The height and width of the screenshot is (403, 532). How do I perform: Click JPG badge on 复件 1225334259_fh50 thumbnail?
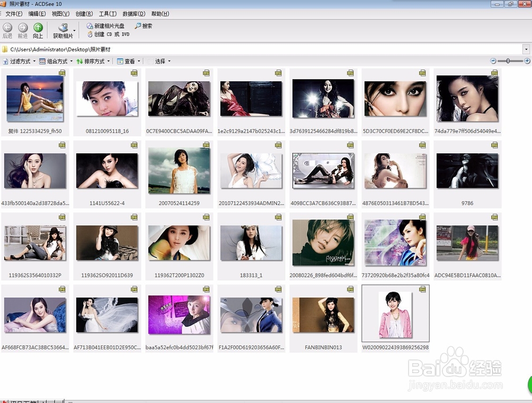(x=62, y=72)
